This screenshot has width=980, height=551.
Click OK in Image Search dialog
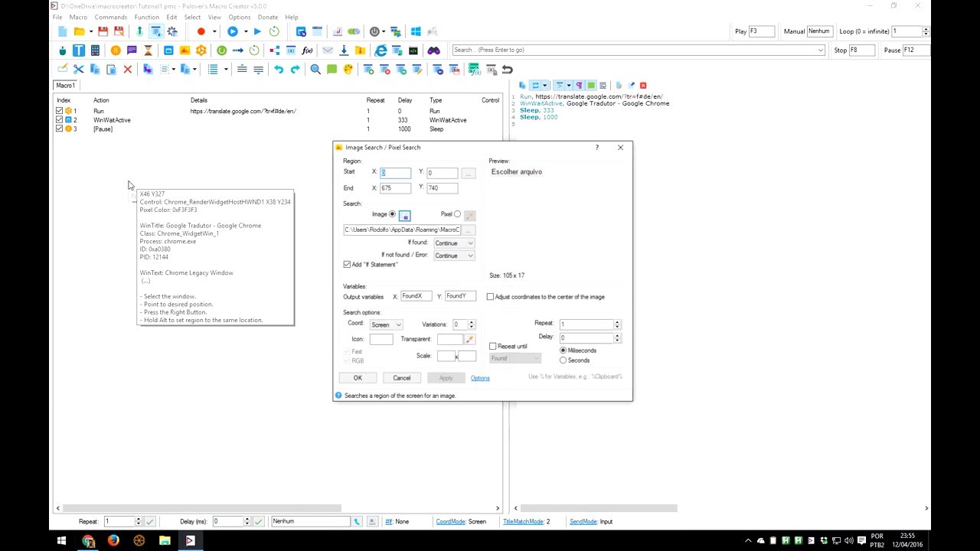[x=358, y=378]
